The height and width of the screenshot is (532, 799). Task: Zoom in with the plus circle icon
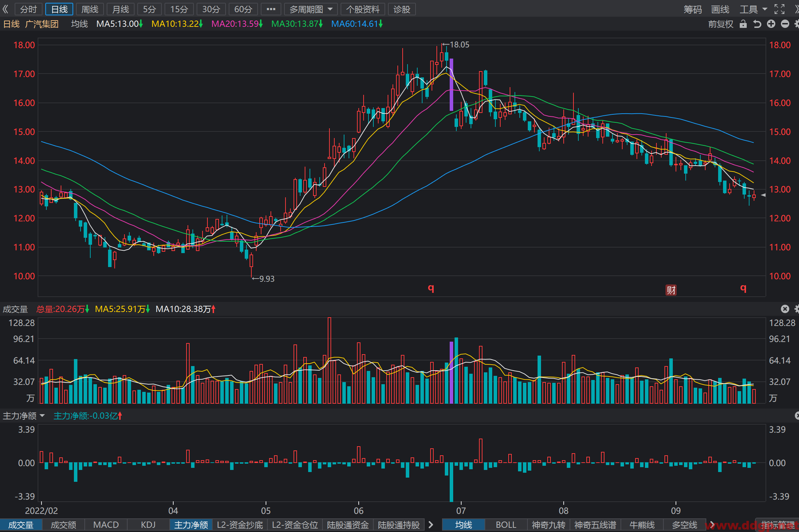pyautogui.click(x=771, y=24)
